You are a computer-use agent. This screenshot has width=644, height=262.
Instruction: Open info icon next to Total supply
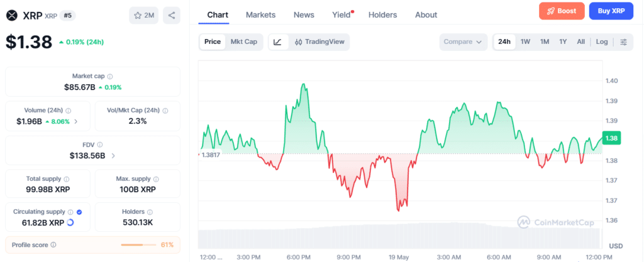coord(67,179)
